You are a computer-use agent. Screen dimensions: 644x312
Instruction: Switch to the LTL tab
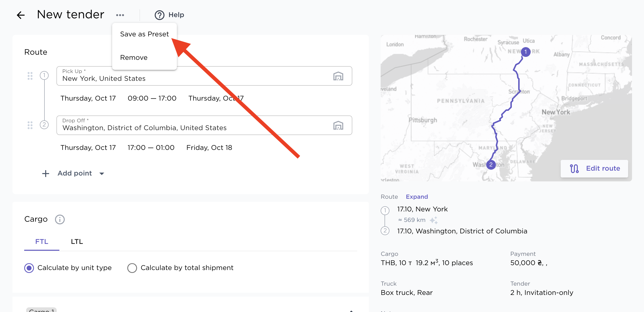point(77,241)
